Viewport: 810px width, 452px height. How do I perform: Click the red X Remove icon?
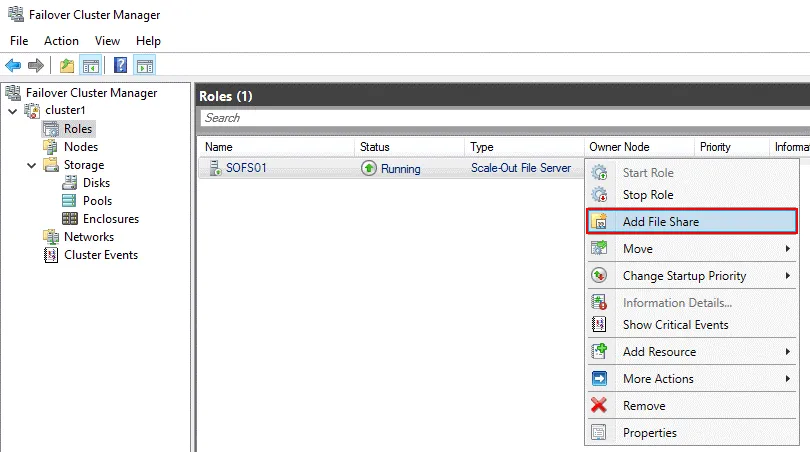pos(599,406)
